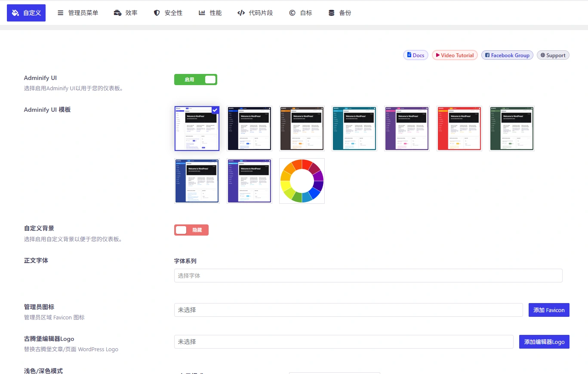Open the Video Tutorial link
This screenshot has width=588, height=374.
coord(455,55)
